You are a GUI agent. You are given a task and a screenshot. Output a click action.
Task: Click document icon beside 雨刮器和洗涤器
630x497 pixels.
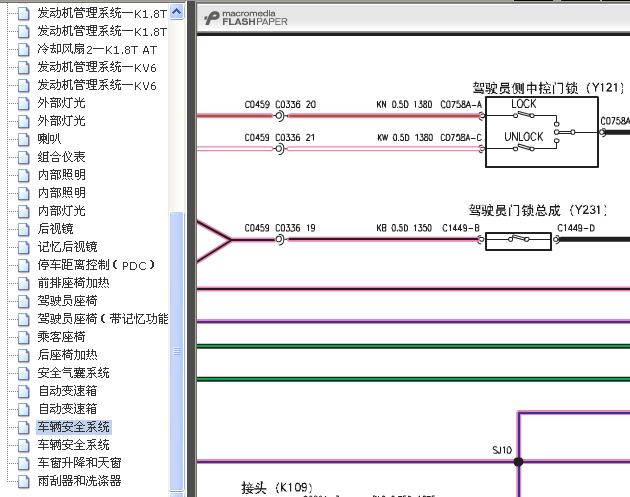24,481
